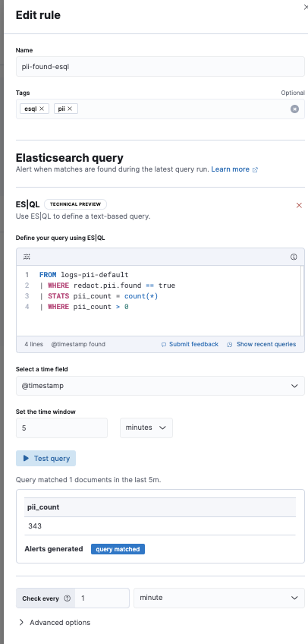308x644 pixels.
Task: Click line 3 of the ES|QL query
Action: pos(99,296)
